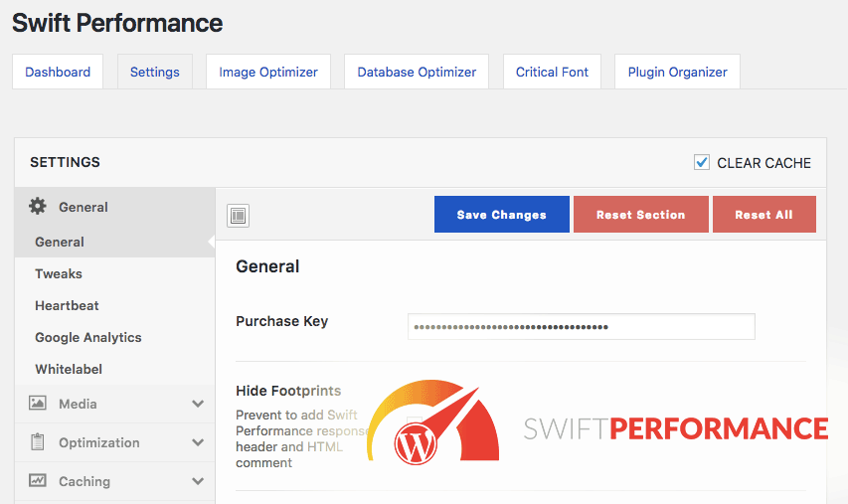Click the Media image icon
Screen dimensions: 848x504
point(38,404)
